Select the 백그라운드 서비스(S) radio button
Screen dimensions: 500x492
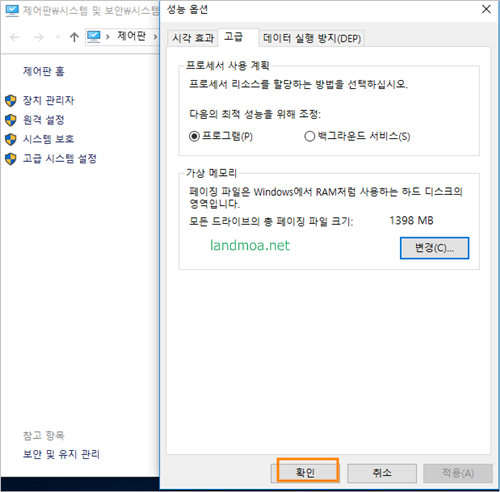tap(310, 136)
